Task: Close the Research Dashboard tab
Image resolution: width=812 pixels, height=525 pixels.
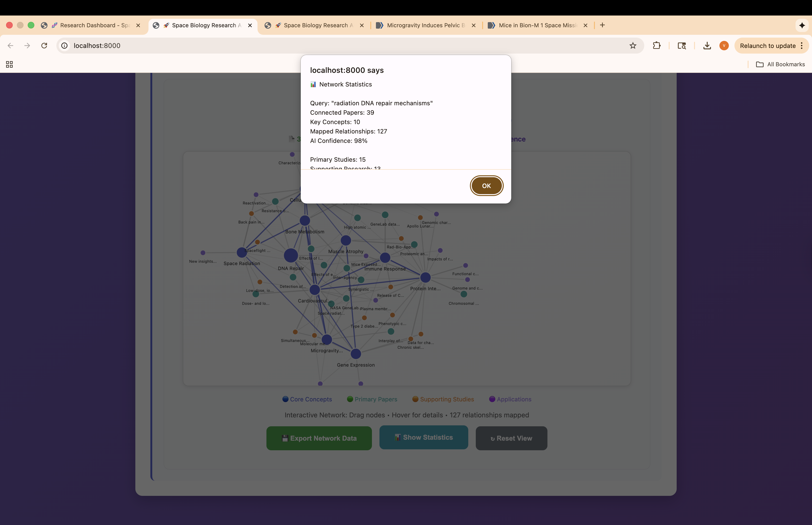Action: tap(138, 25)
